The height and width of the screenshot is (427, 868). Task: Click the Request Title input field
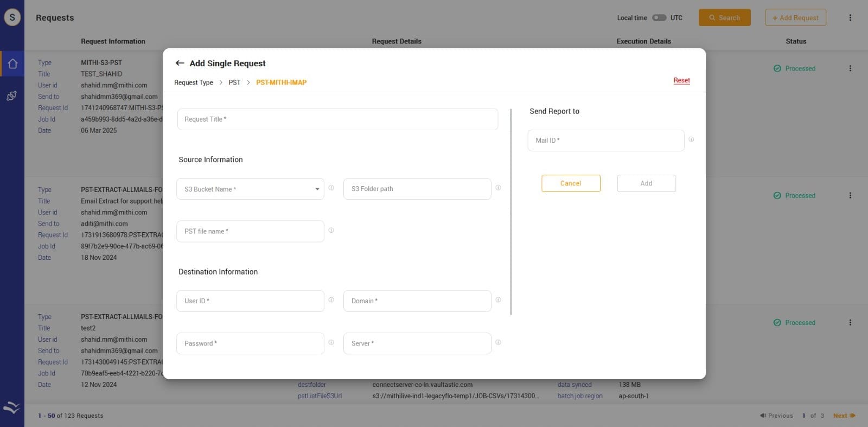point(337,119)
